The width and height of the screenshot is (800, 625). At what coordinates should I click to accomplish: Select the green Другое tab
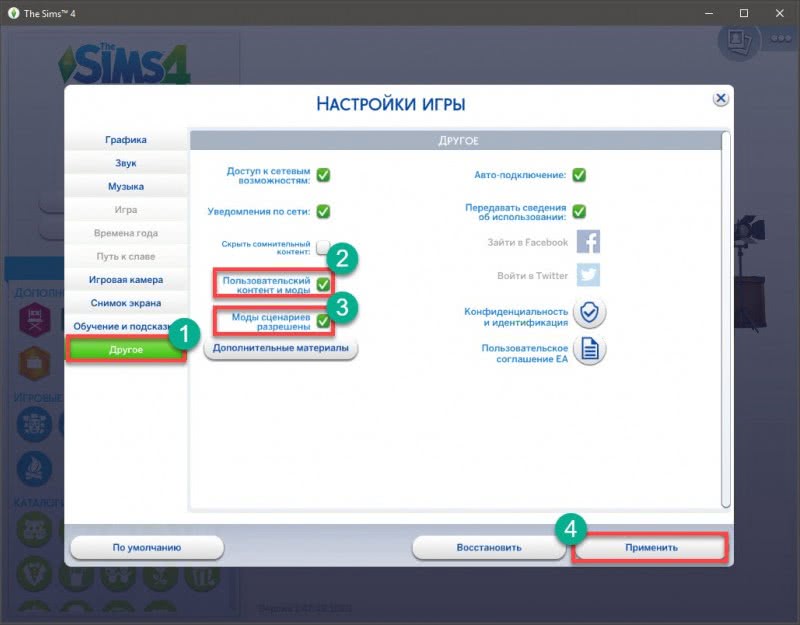(126, 350)
